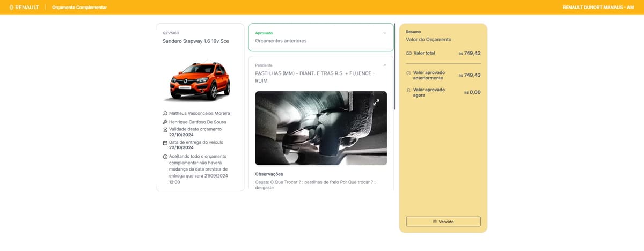Click the check icon beside Valor aprovado anteriormente

409,72
